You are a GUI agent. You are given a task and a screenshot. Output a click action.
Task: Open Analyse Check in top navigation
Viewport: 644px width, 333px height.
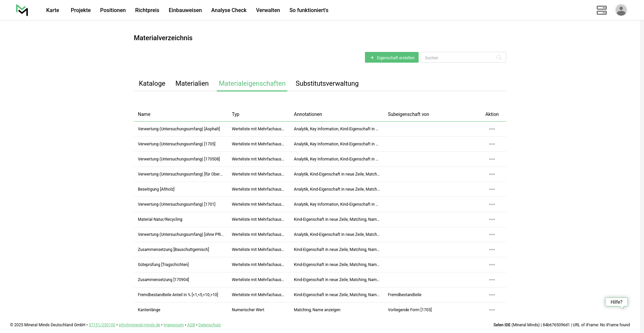(229, 10)
